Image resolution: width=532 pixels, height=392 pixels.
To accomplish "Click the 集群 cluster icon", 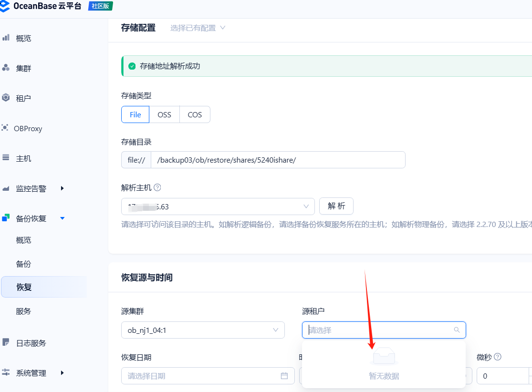I will pyautogui.click(x=6, y=68).
